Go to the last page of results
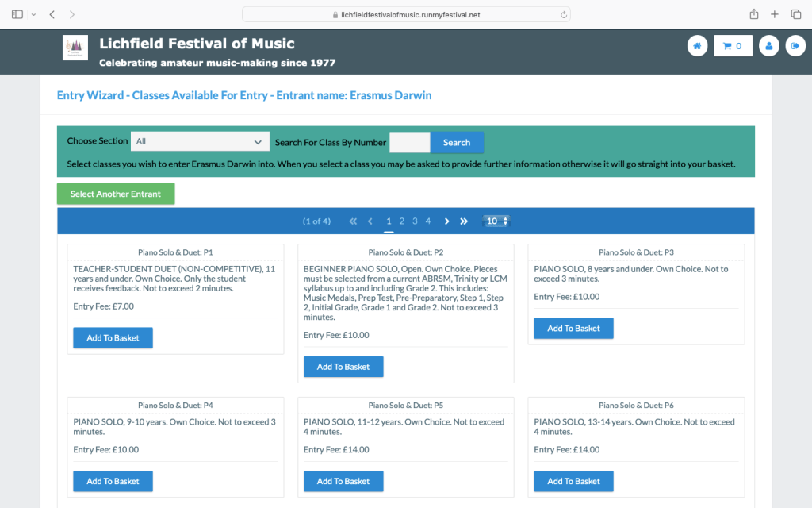This screenshot has height=508, width=812. pyautogui.click(x=464, y=221)
